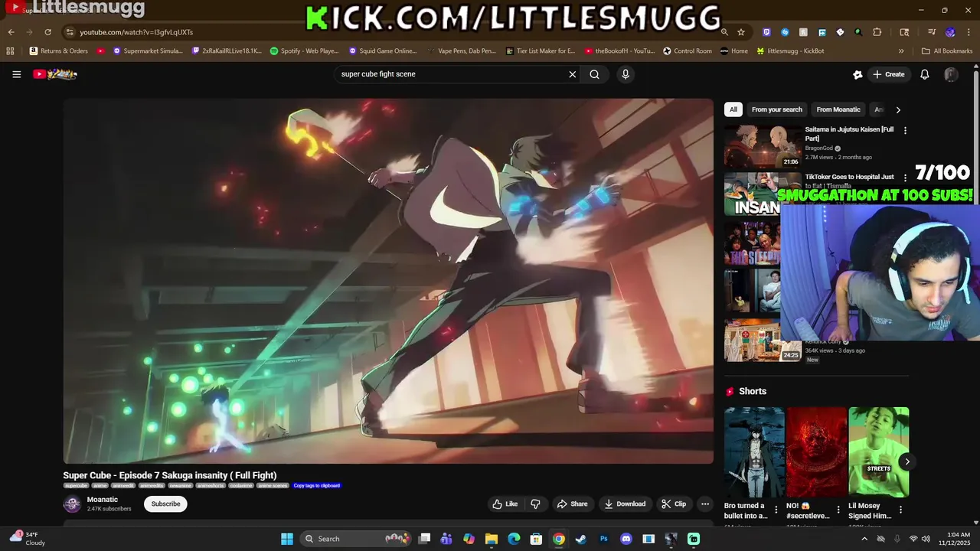
Task: Open Squid Game Online bookmark
Action: click(383, 51)
